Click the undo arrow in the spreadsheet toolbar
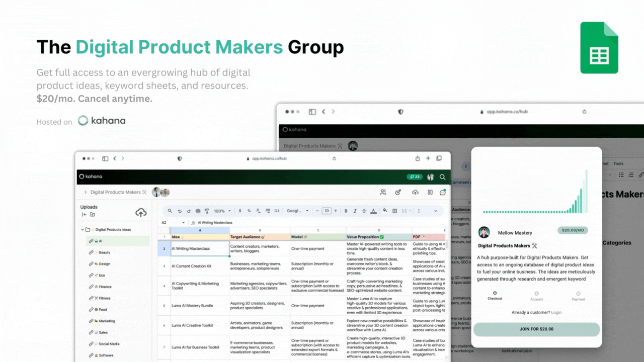 180,211
